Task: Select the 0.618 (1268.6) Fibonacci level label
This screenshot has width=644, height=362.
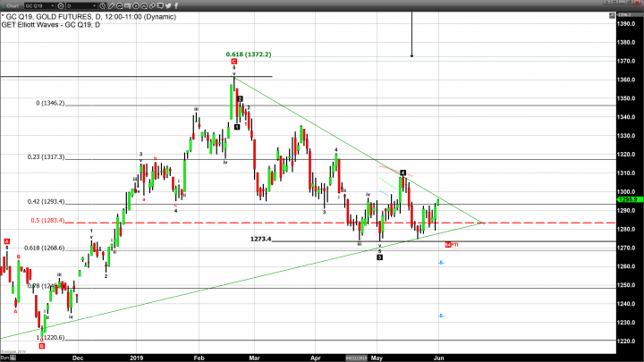Action: point(45,248)
